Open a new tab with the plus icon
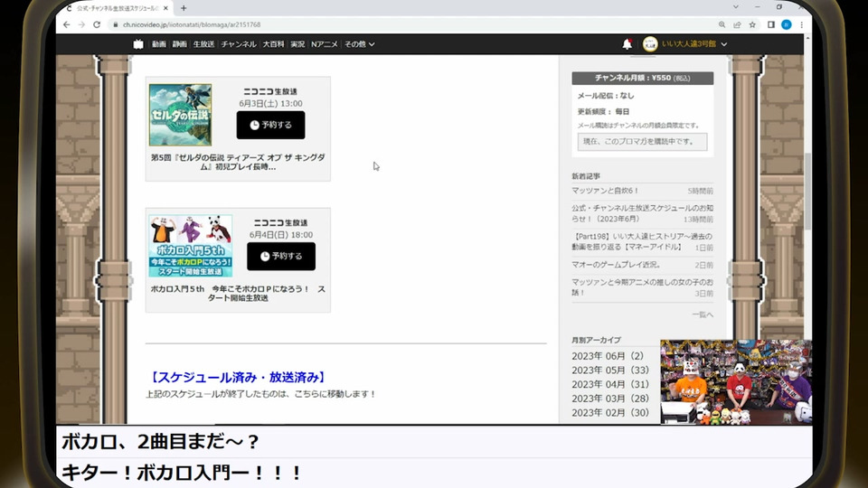The width and height of the screenshot is (868, 488). [x=184, y=8]
